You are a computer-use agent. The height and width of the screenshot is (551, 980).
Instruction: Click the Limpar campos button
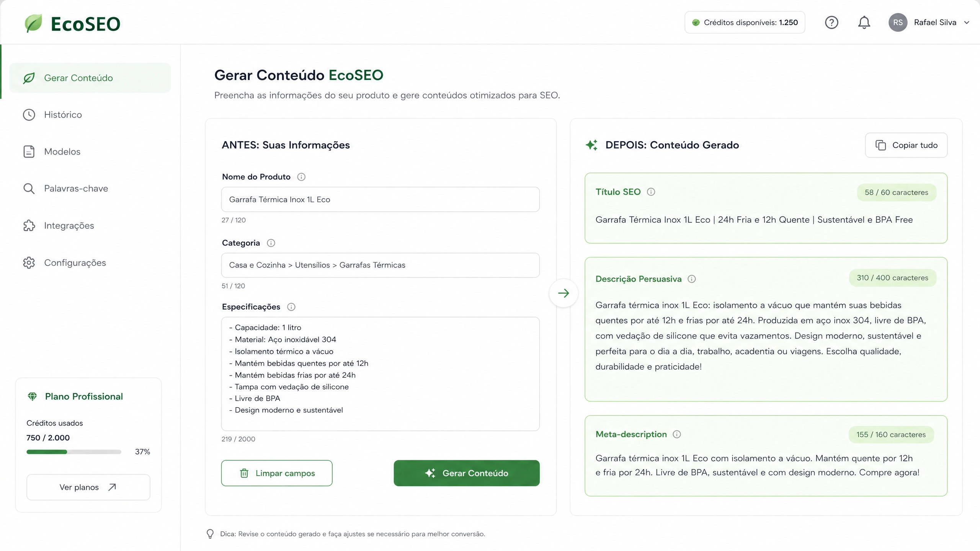point(277,473)
